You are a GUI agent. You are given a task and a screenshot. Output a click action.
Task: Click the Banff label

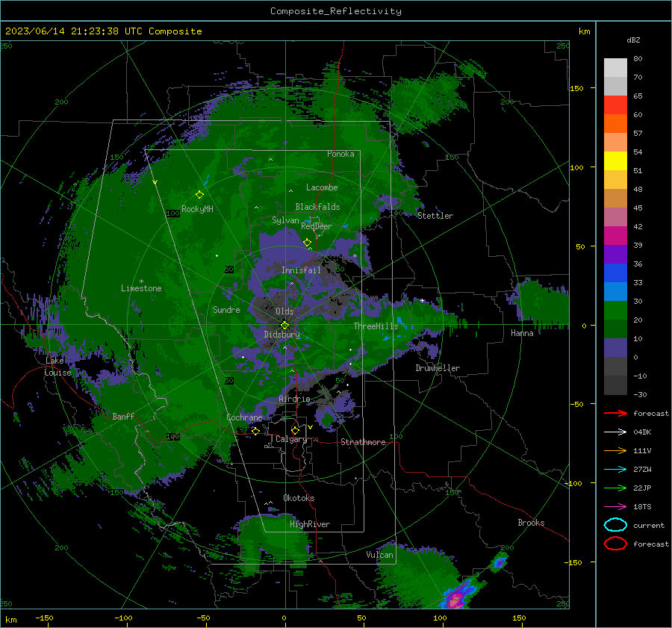[x=123, y=416]
